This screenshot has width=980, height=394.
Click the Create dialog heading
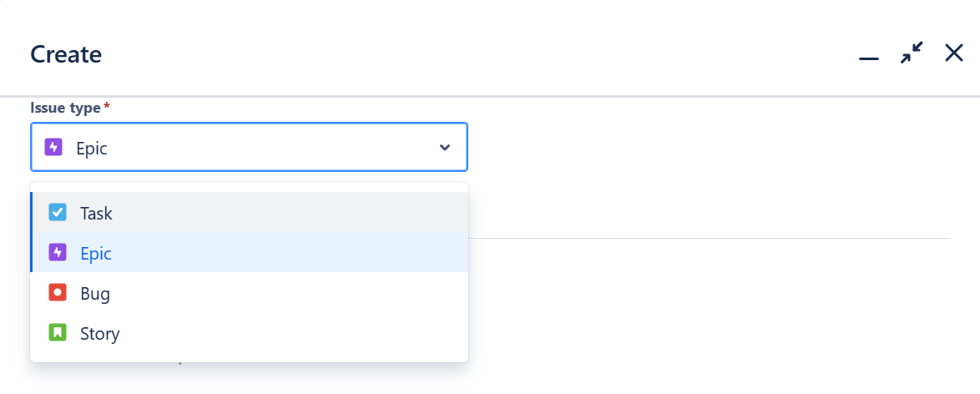point(66,54)
